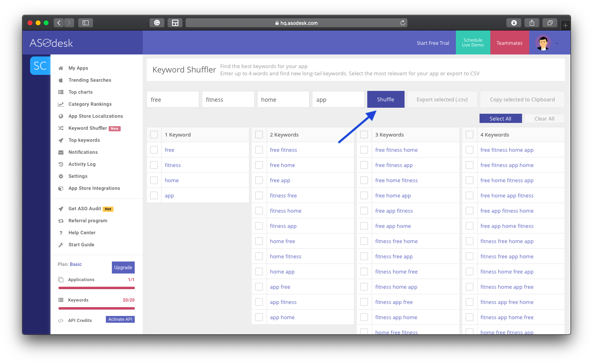This screenshot has height=364, width=593.
Task: Click the first word field 'free'
Action: [173, 99]
